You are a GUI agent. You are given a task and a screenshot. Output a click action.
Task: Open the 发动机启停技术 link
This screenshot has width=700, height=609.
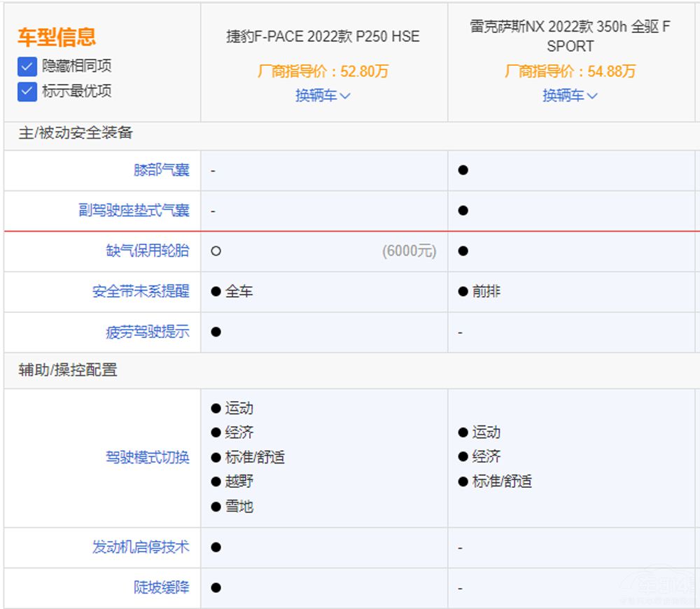(x=141, y=547)
